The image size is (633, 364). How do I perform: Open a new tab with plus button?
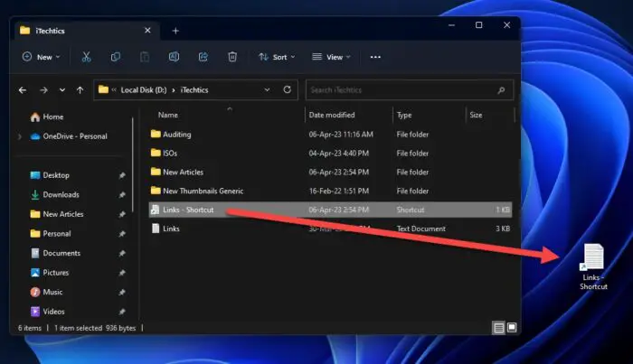(175, 31)
